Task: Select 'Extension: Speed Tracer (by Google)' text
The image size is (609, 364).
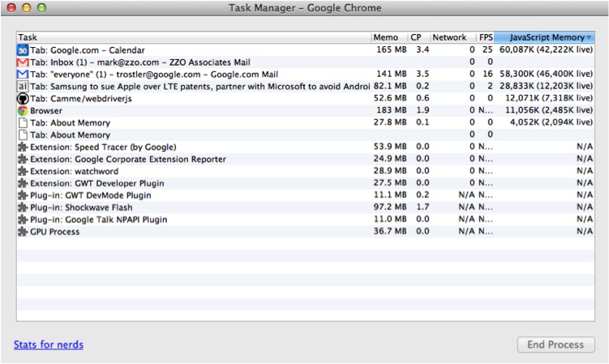Action: [x=103, y=147]
